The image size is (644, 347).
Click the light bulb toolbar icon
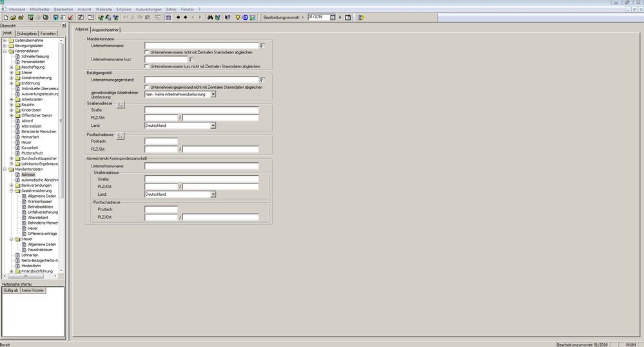(237, 17)
